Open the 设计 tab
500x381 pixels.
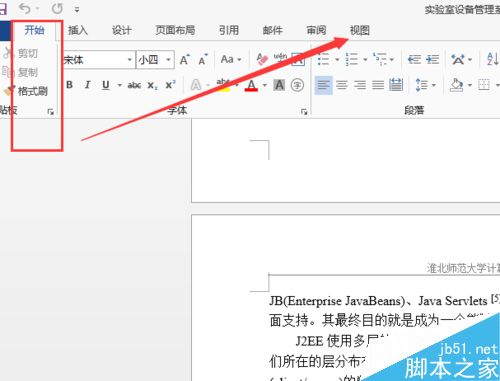(x=122, y=30)
